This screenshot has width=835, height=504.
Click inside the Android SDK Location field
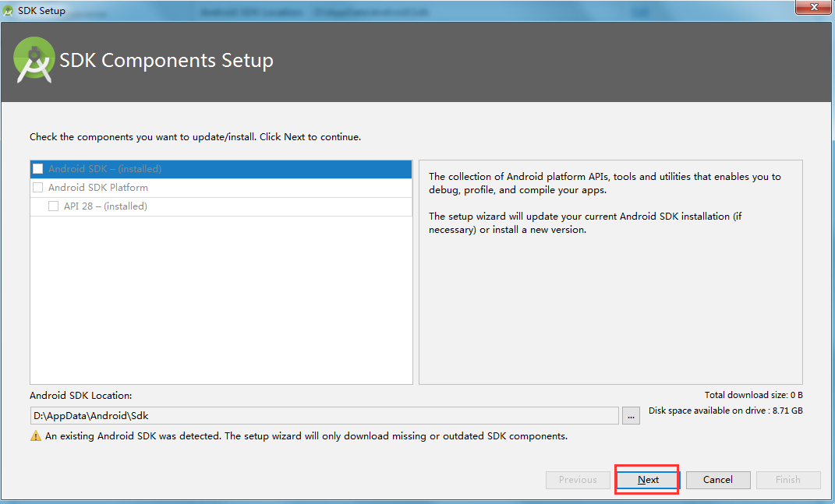tap(312, 415)
